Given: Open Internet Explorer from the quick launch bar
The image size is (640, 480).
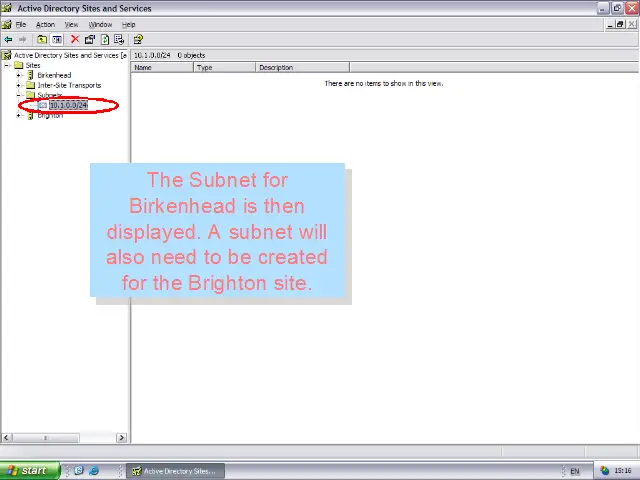Looking at the screenshot, I should 94,471.
